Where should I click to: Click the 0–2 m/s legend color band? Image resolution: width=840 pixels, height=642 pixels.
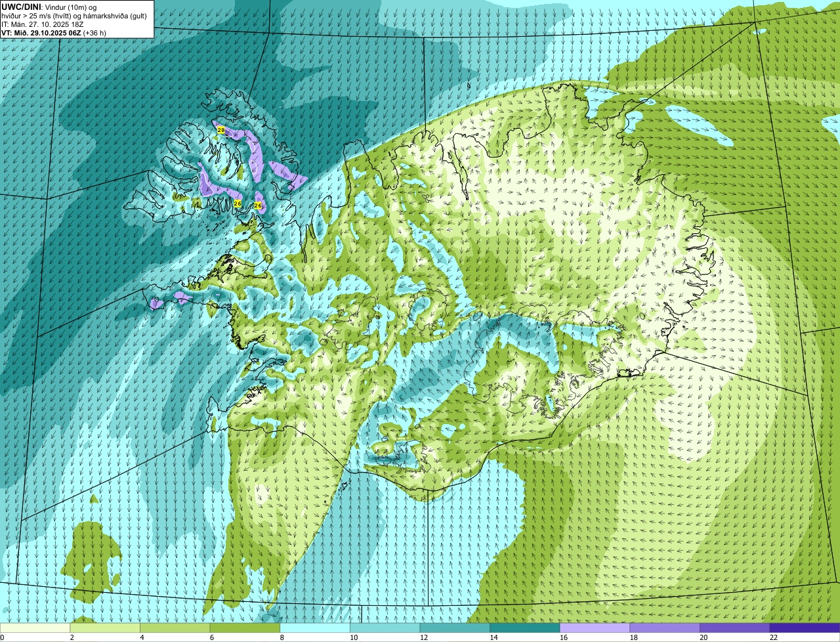click(35, 628)
